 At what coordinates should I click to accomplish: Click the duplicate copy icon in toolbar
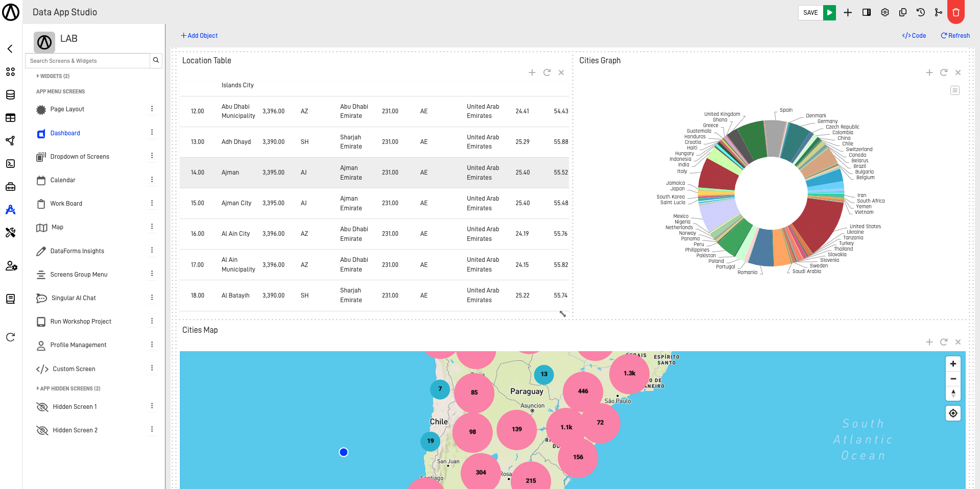903,12
